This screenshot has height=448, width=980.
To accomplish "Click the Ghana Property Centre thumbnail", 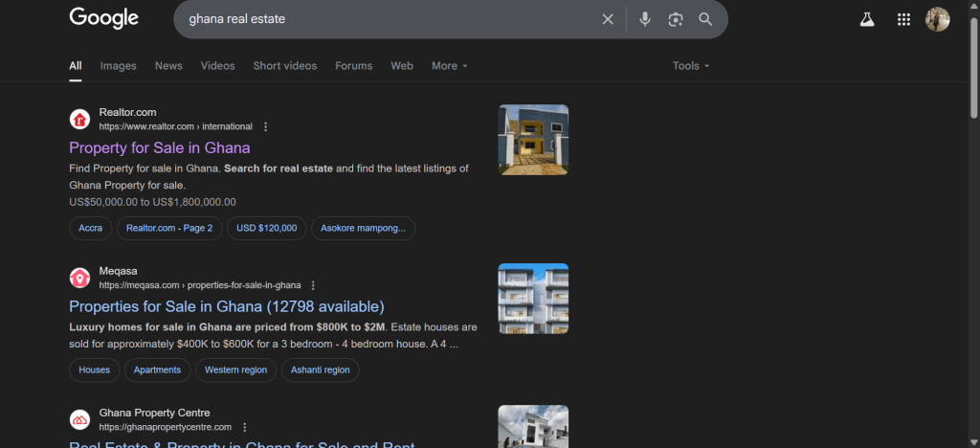I will tap(533, 427).
